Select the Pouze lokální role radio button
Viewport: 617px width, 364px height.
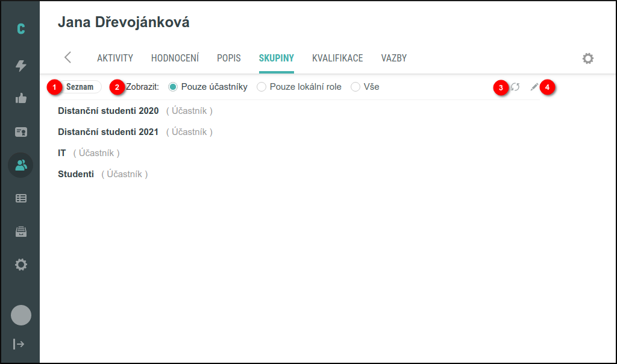click(x=262, y=86)
